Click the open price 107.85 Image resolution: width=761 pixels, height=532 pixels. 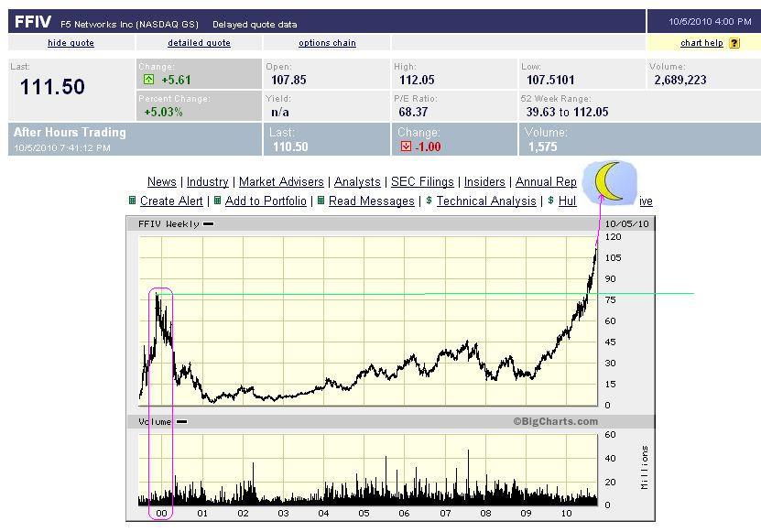pos(288,80)
